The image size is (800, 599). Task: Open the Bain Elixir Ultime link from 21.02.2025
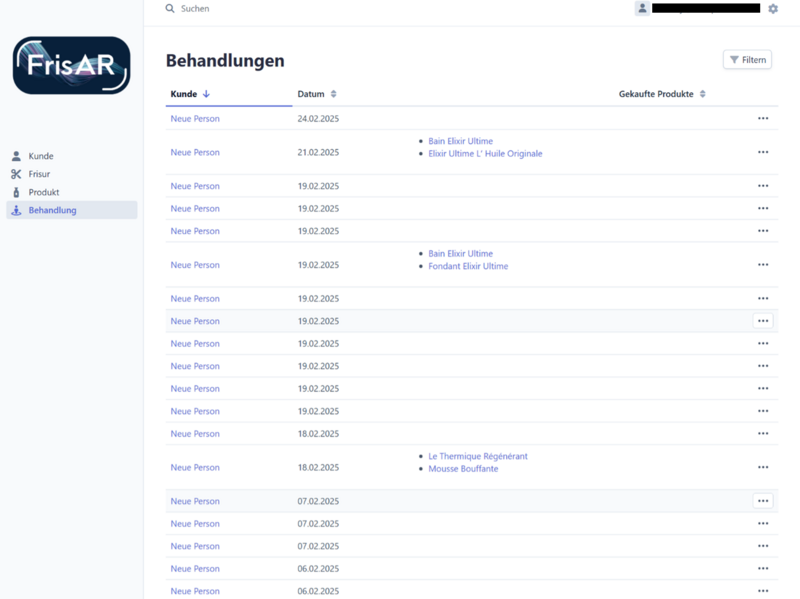pyautogui.click(x=460, y=141)
